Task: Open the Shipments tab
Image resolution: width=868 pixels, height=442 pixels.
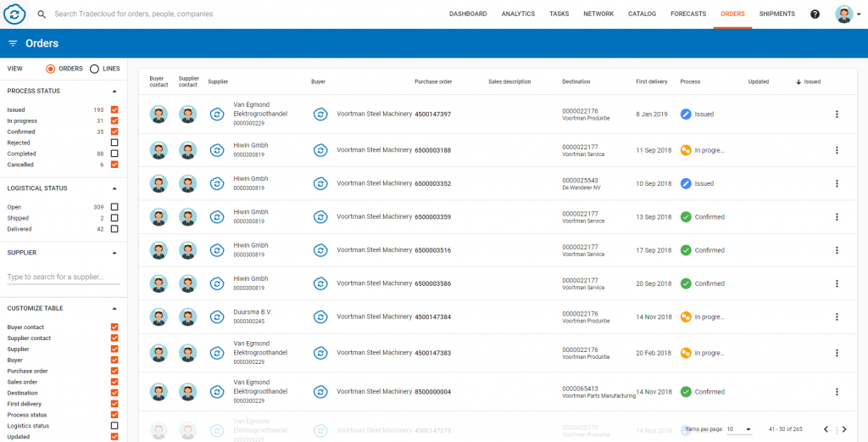Action: [777, 14]
